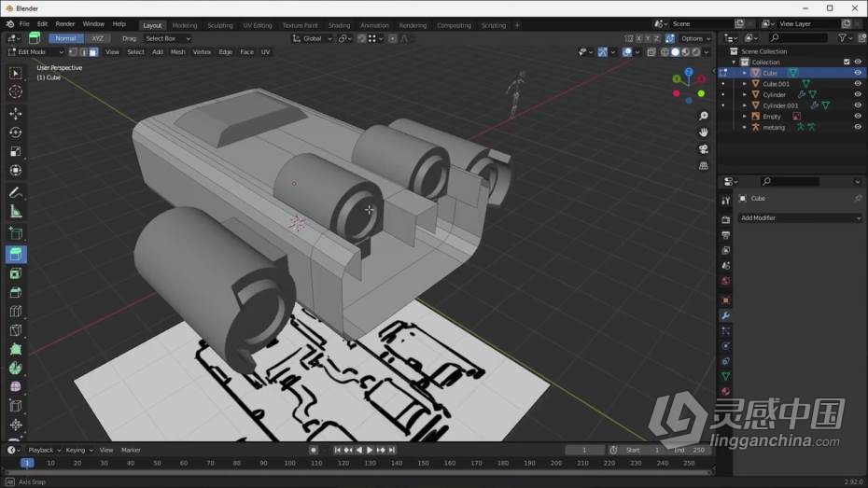Expand the Cylinder.001 tree item
Screen dimensions: 868x488
click(x=745, y=105)
